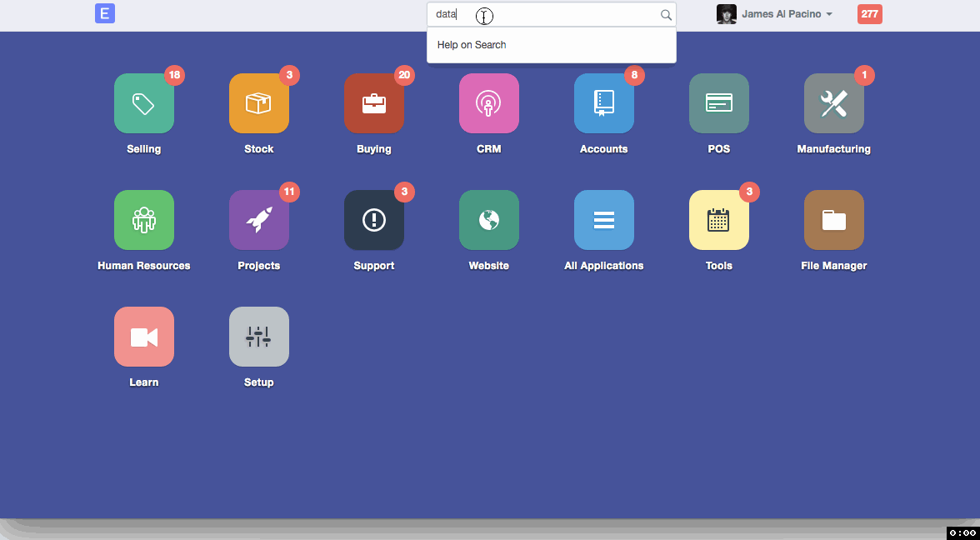This screenshot has width=980, height=540.
Task: Open the Accounts book icon
Action: point(604,103)
